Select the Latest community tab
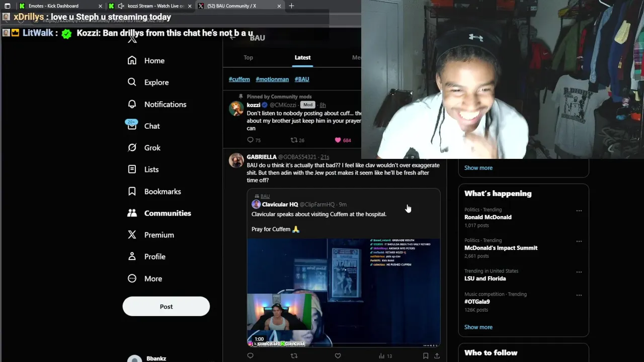 [x=302, y=57]
